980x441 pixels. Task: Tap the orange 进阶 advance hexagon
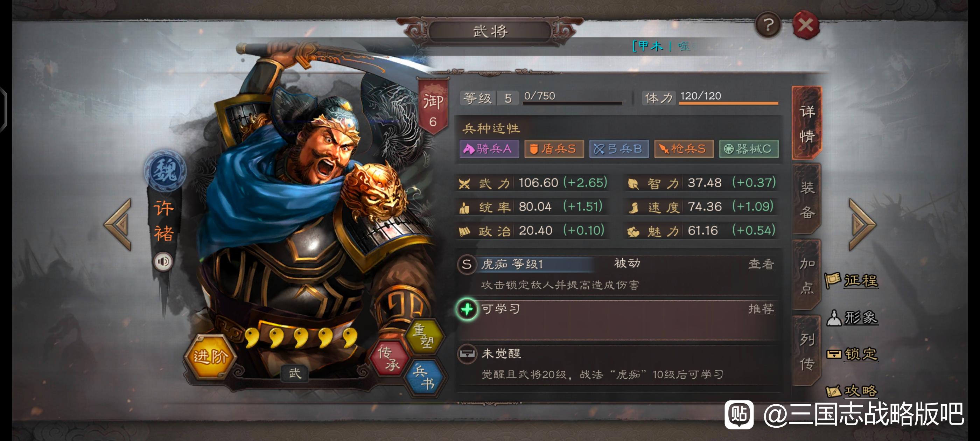click(x=211, y=357)
